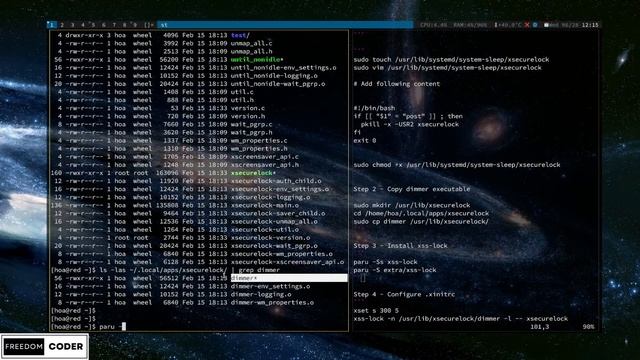Click 'sudo chmod +x' line in editor
Viewport: 640px width, 360px height.
pyautogui.click(x=457, y=165)
